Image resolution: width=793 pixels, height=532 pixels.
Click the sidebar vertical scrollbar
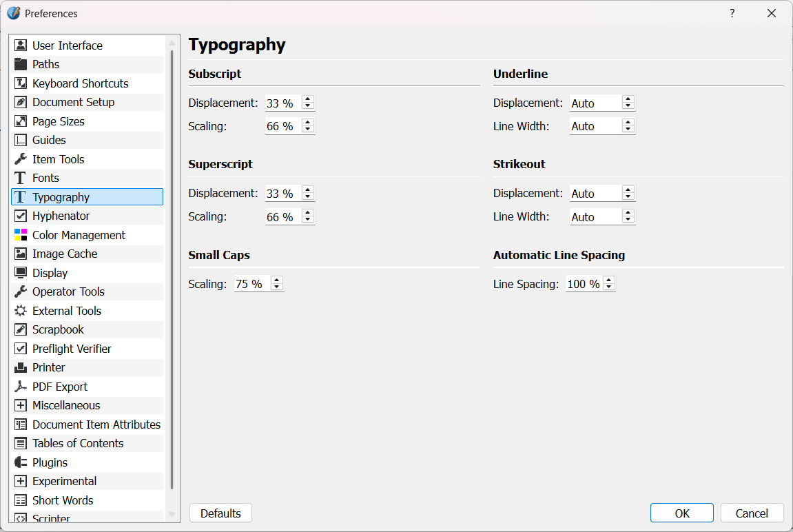[172, 276]
